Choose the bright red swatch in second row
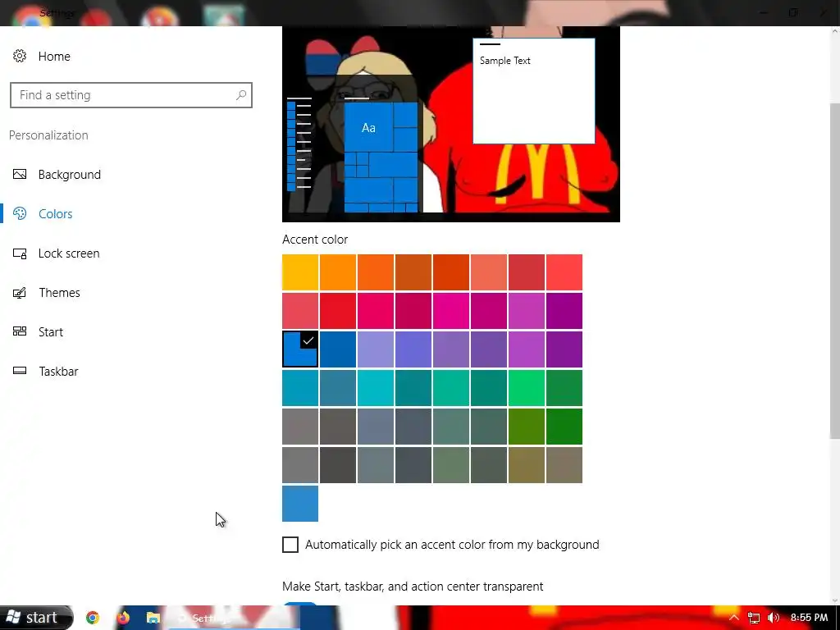 338,311
